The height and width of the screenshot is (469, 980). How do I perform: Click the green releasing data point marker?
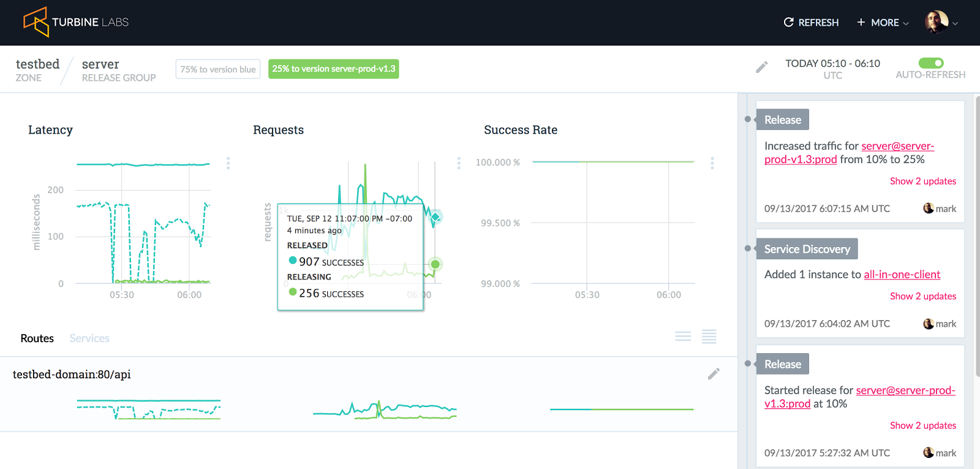pyautogui.click(x=435, y=264)
